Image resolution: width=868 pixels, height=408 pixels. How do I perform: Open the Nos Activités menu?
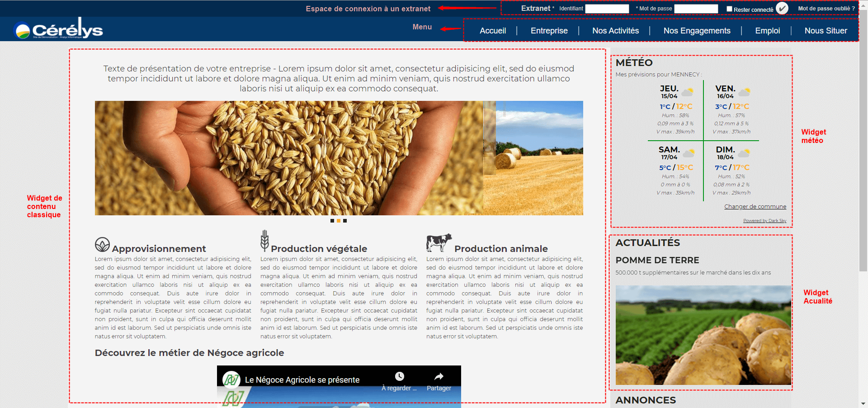(x=615, y=31)
